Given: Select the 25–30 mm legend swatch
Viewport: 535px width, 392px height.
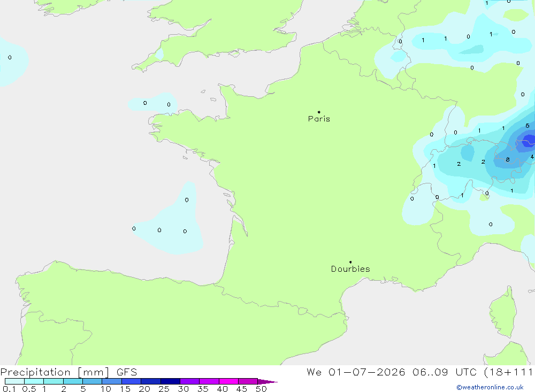Looking at the screenshot, I should pyautogui.click(x=170, y=381).
